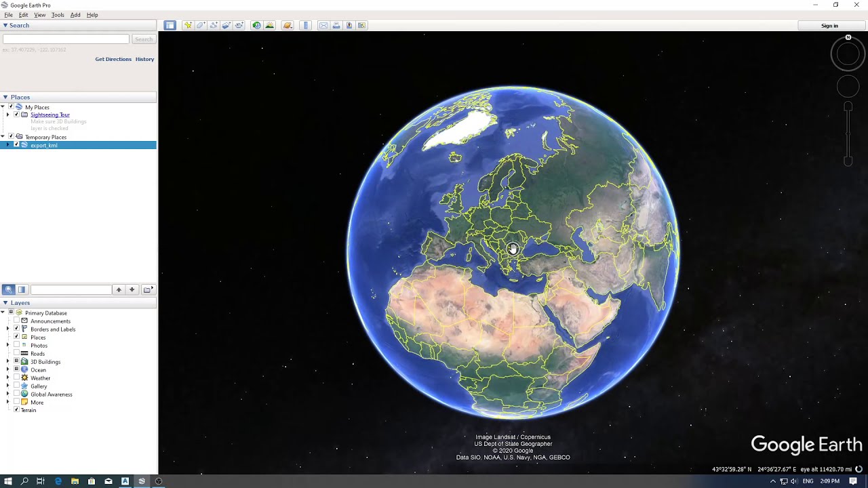
Task: Open the Help menu
Action: click(92, 15)
